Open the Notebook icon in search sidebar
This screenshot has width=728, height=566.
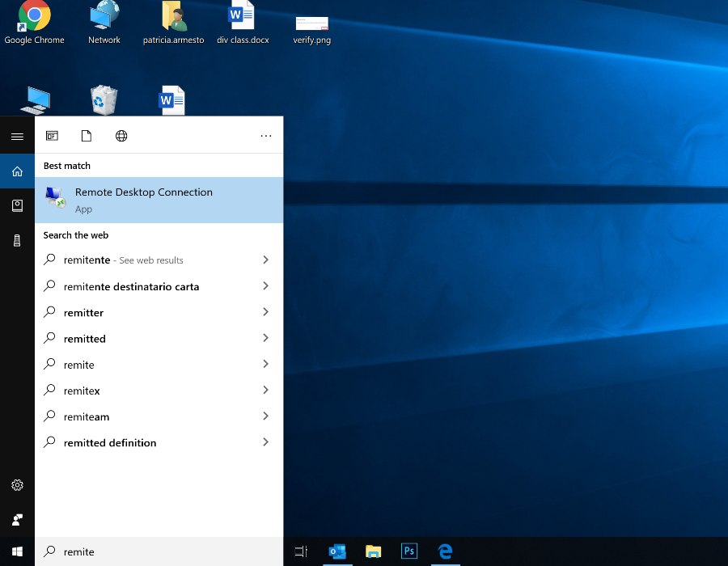coord(17,205)
